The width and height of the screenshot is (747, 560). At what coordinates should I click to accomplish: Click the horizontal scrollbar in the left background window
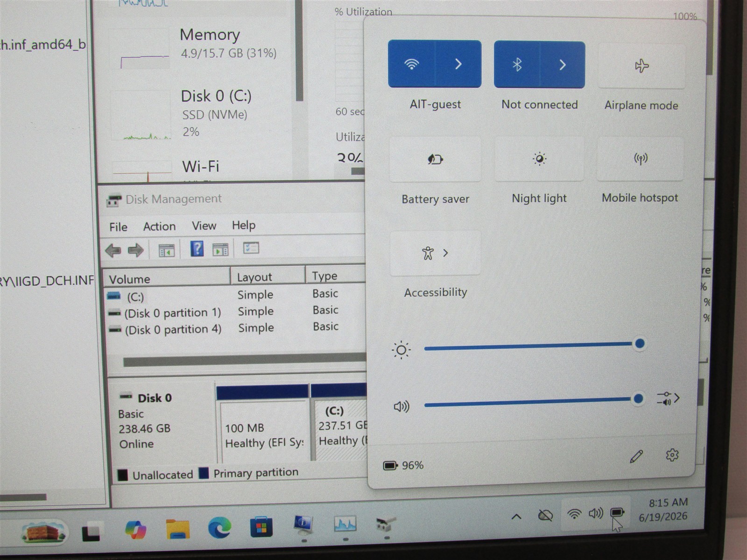coord(23,497)
